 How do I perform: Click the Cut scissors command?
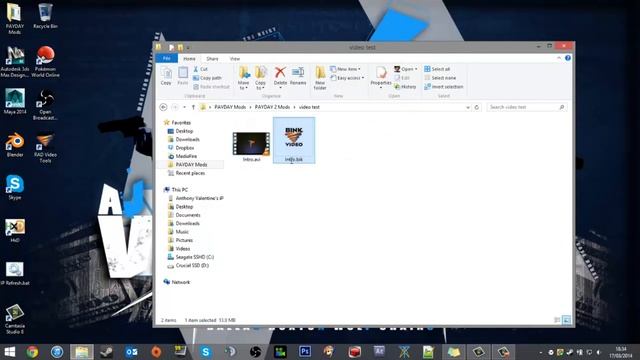tap(200, 69)
